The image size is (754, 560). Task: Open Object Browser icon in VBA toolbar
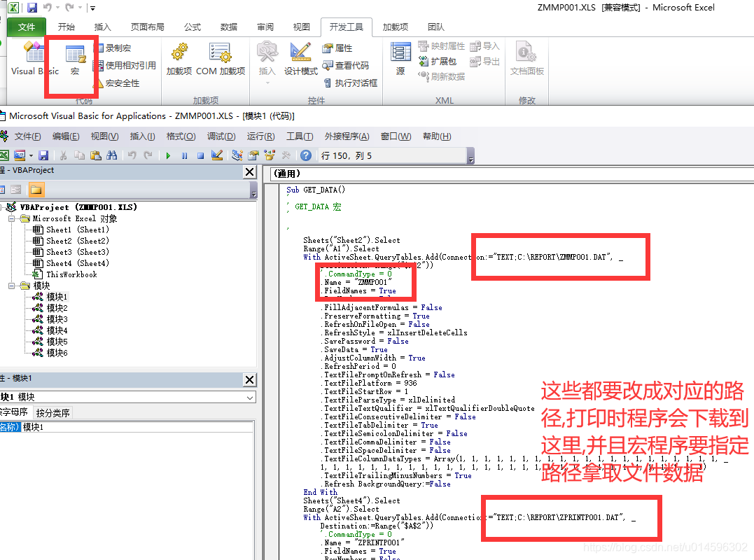tap(270, 155)
